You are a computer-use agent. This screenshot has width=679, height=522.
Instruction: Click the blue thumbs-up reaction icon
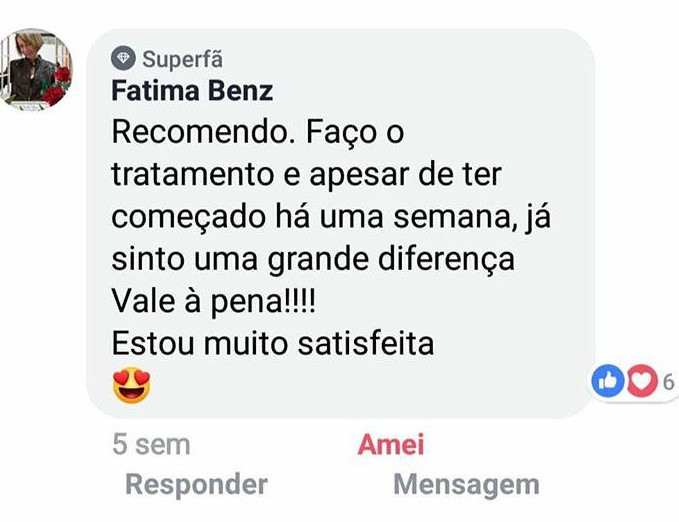tap(608, 381)
